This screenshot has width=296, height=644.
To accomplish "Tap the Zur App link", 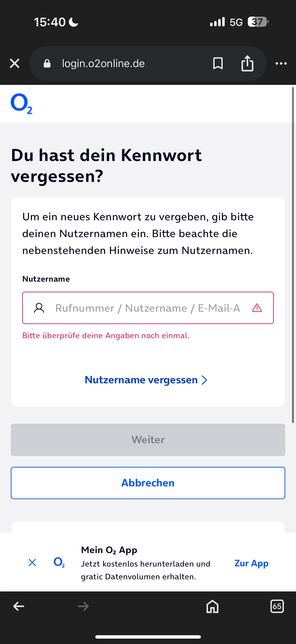I will pyautogui.click(x=251, y=563).
